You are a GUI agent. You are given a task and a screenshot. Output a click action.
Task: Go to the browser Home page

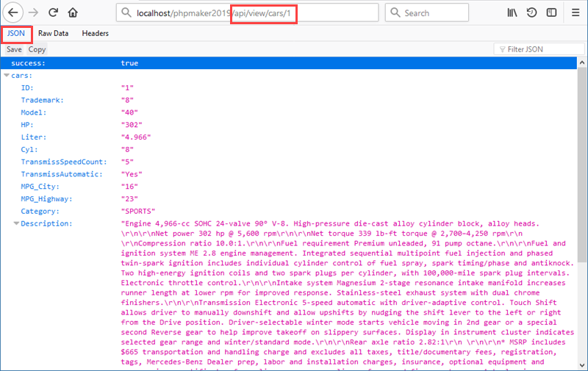[73, 12]
